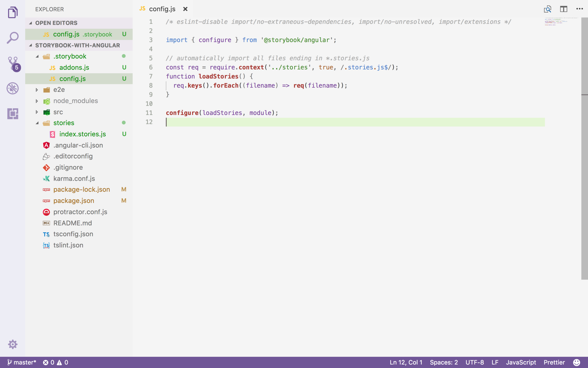The image size is (588, 368).
Task: Click Spaces: 2 indentation setting
Action: point(444,362)
